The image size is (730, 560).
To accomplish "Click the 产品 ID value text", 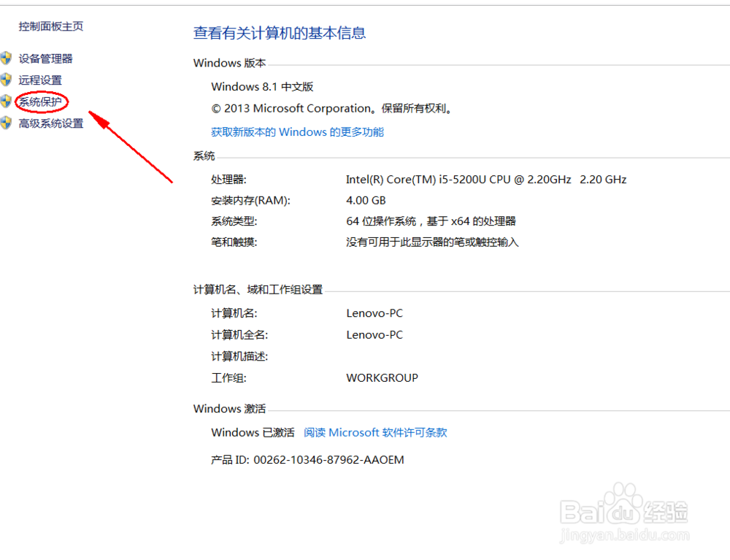I will pos(307,459).
